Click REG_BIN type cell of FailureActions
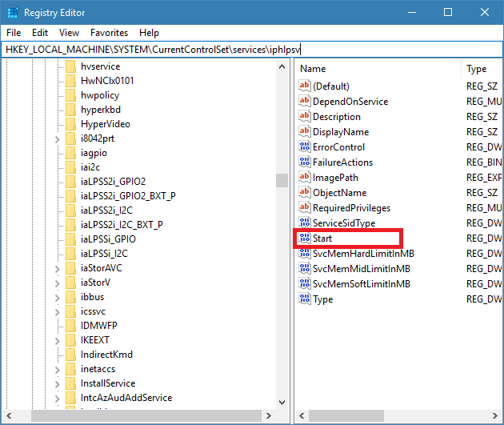 (484, 162)
